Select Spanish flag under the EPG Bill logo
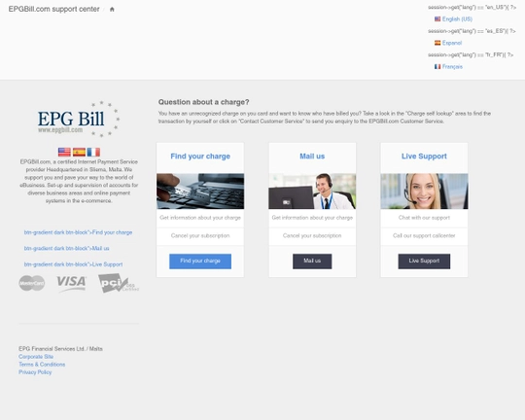The height and width of the screenshot is (420, 525). point(79,152)
